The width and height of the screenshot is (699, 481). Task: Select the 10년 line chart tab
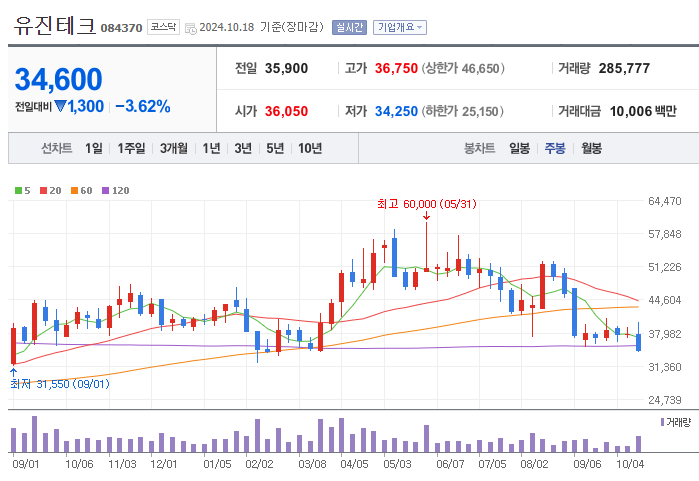pyautogui.click(x=310, y=148)
